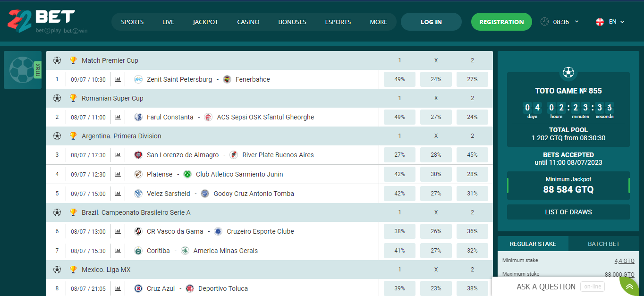This screenshot has height=296, width=644.
Task: Open the EN language dropdown
Action: (617, 22)
